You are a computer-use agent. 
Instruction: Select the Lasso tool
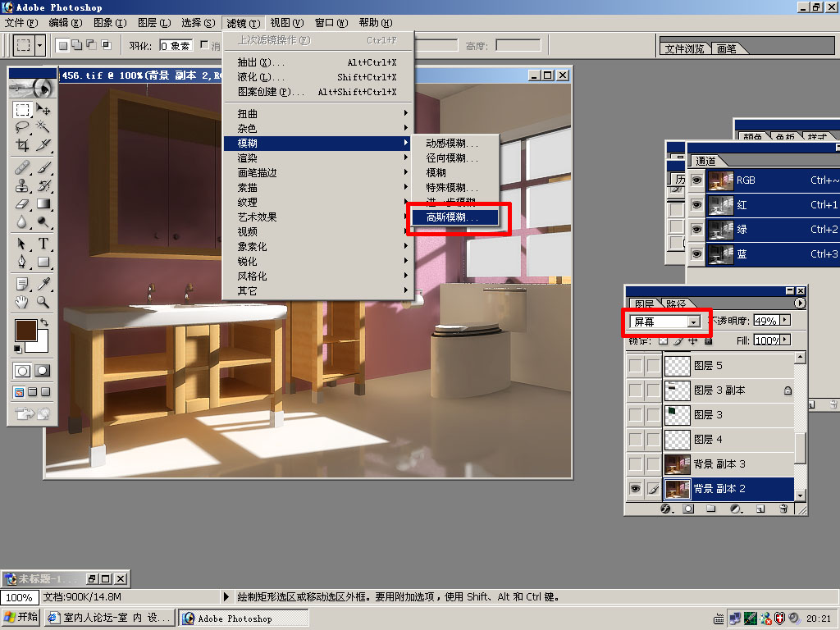tap(22, 127)
